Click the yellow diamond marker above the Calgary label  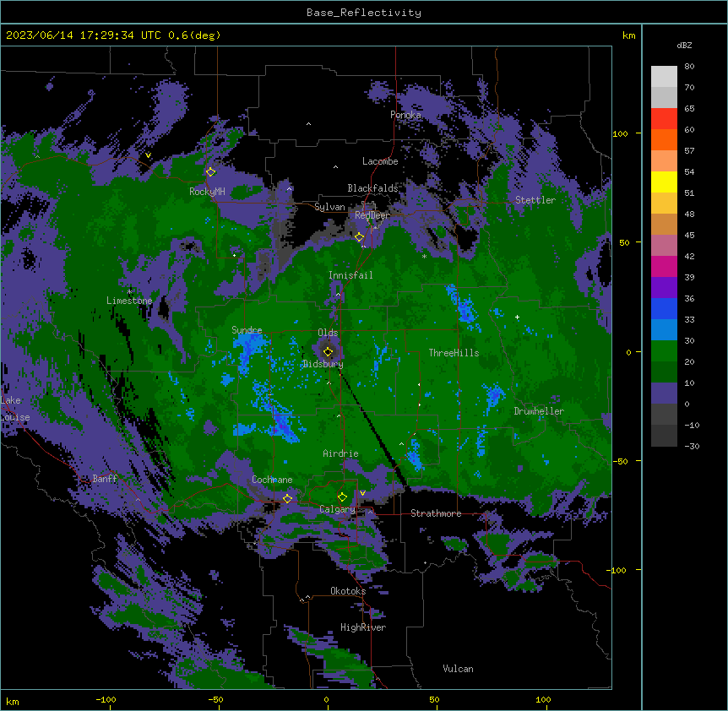coord(342,497)
